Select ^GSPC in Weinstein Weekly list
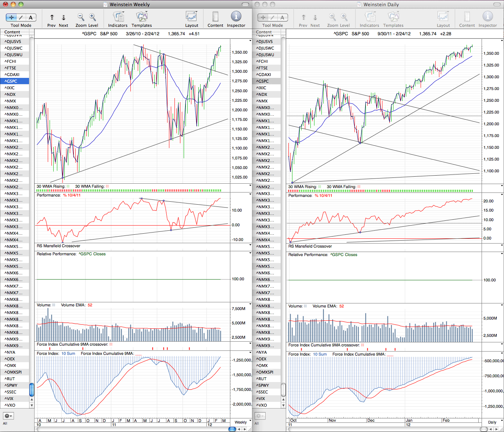Screen dimensions: 504x432 click(15, 81)
